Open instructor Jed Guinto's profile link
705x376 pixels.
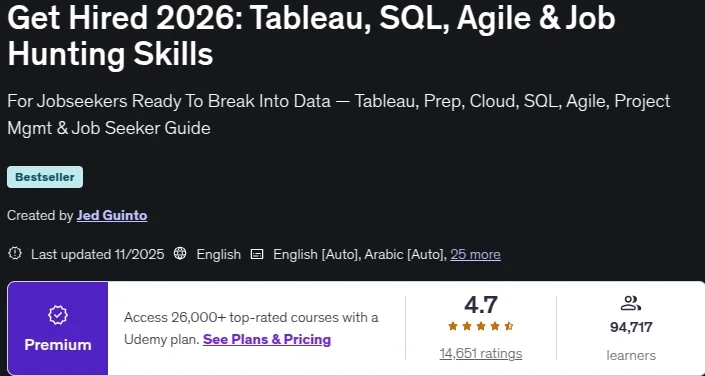tap(112, 215)
